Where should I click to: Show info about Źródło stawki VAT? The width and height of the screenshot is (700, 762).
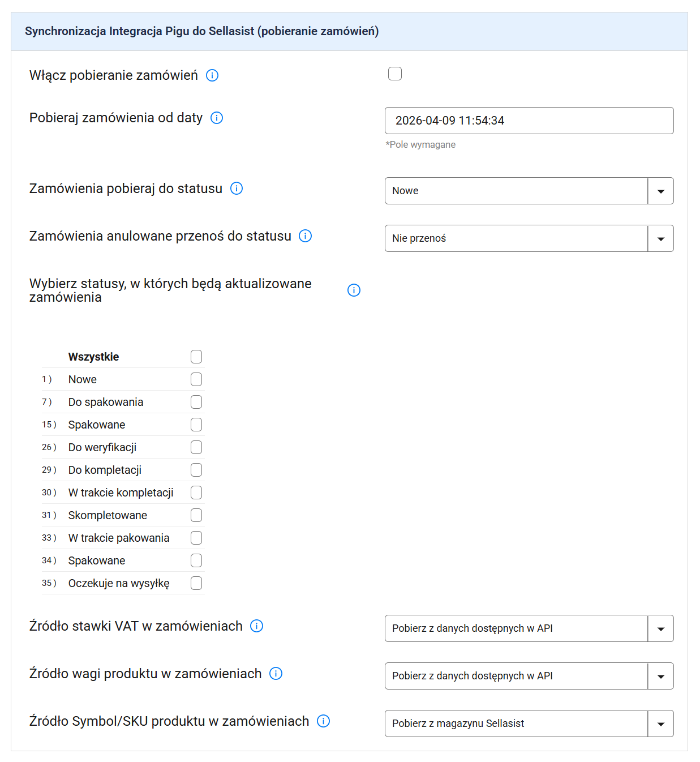256,626
